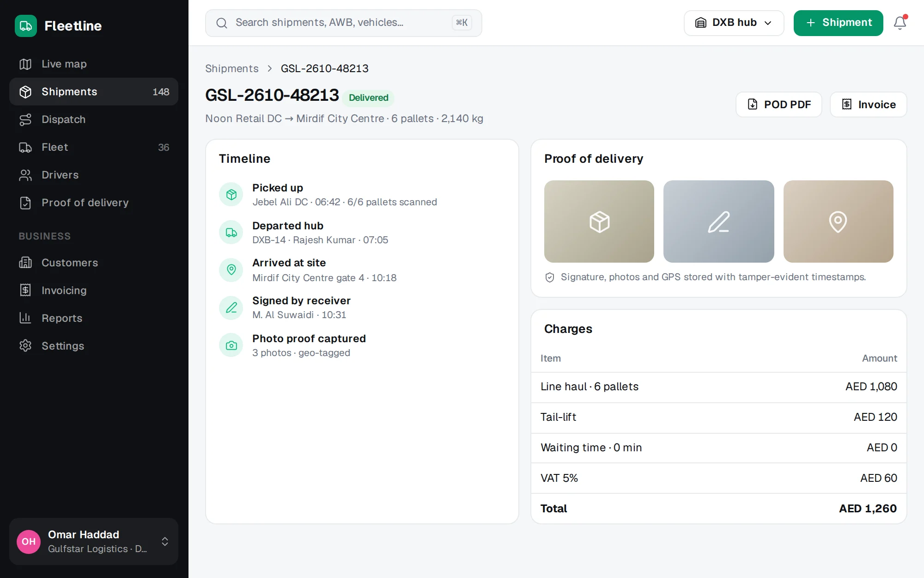Viewport: 924px width, 578px height.
Task: Click the Tail-lift charge row
Action: coord(719,418)
